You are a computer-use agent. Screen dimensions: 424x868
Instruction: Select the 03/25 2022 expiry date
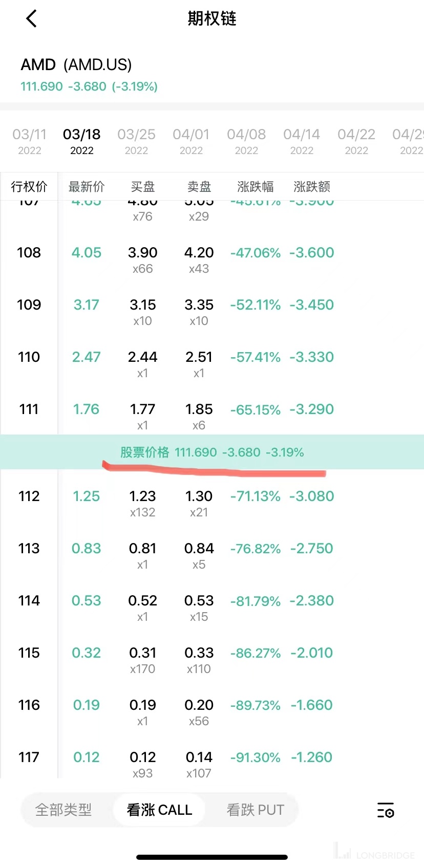point(136,141)
